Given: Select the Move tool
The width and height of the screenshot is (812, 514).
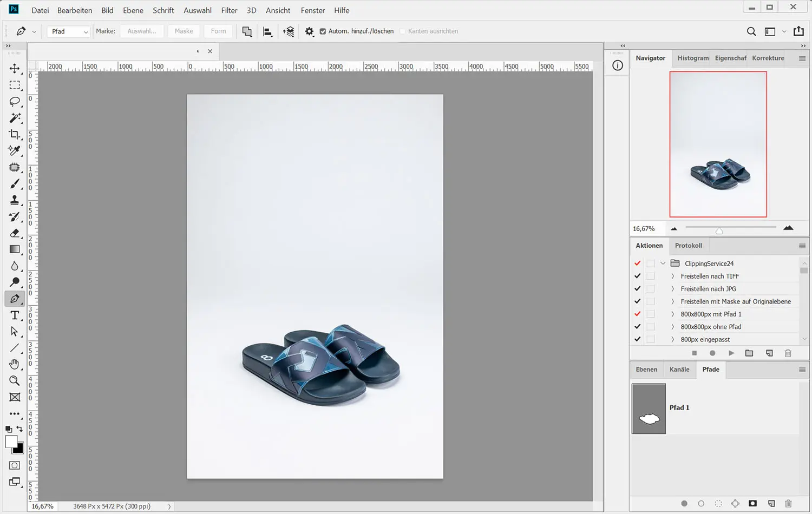Looking at the screenshot, I should (x=15, y=69).
